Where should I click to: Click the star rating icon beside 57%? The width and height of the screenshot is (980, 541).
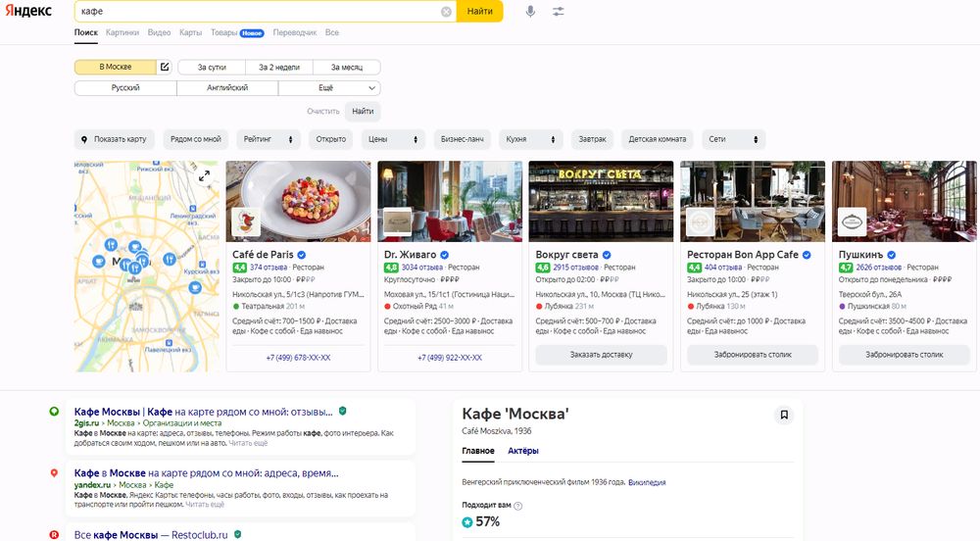pos(466,521)
